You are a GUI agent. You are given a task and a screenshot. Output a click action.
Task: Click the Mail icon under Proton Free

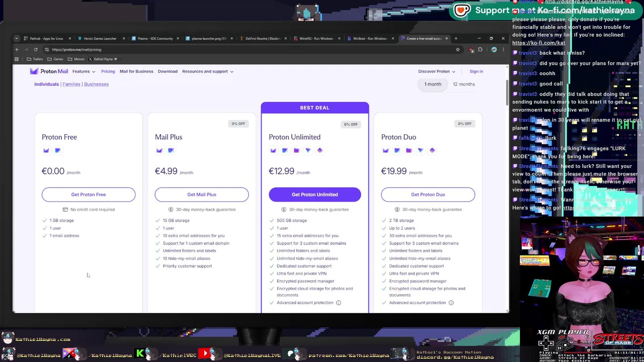pyautogui.click(x=46, y=150)
